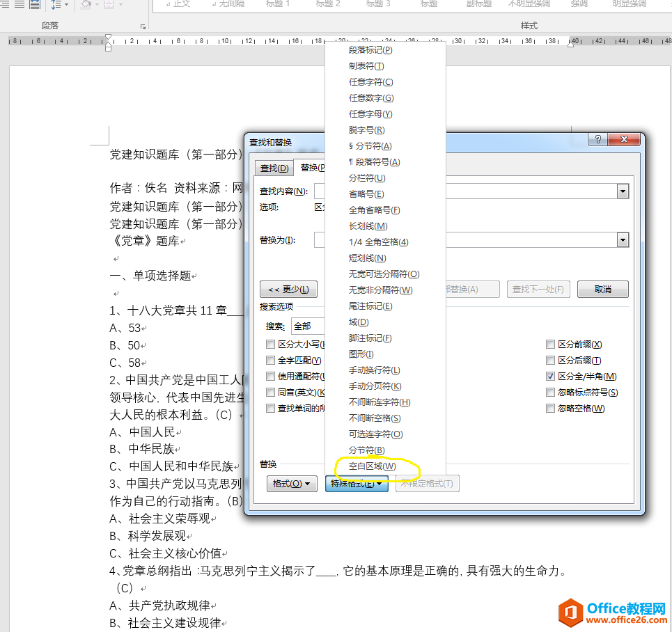Expand the borders dropdown arrow
This screenshot has height=632, width=672.
coord(120,4)
